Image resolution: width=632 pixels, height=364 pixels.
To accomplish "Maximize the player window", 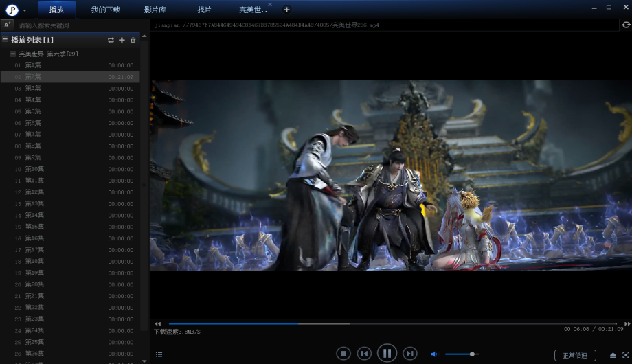I will tap(609, 8).
